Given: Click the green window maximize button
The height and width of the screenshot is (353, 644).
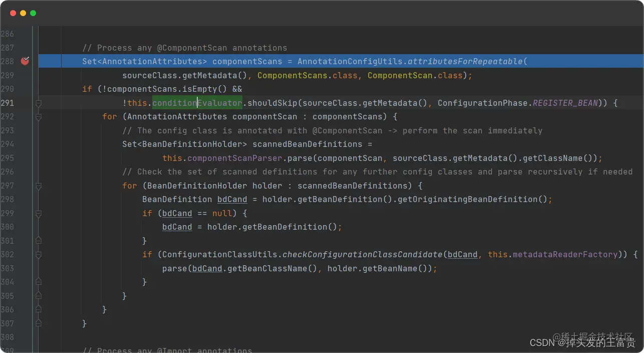Looking at the screenshot, I should click(33, 13).
